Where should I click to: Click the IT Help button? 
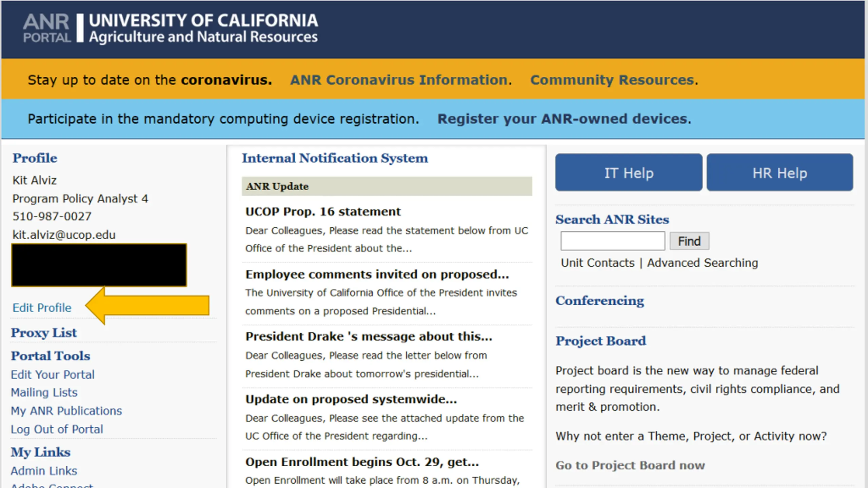[629, 172]
